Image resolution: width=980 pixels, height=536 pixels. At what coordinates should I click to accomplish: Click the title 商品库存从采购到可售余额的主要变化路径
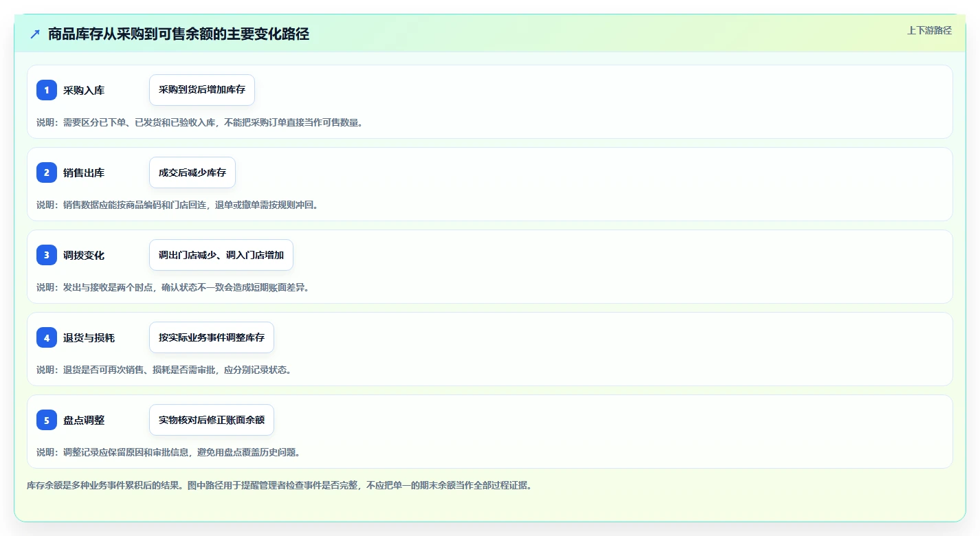[179, 34]
